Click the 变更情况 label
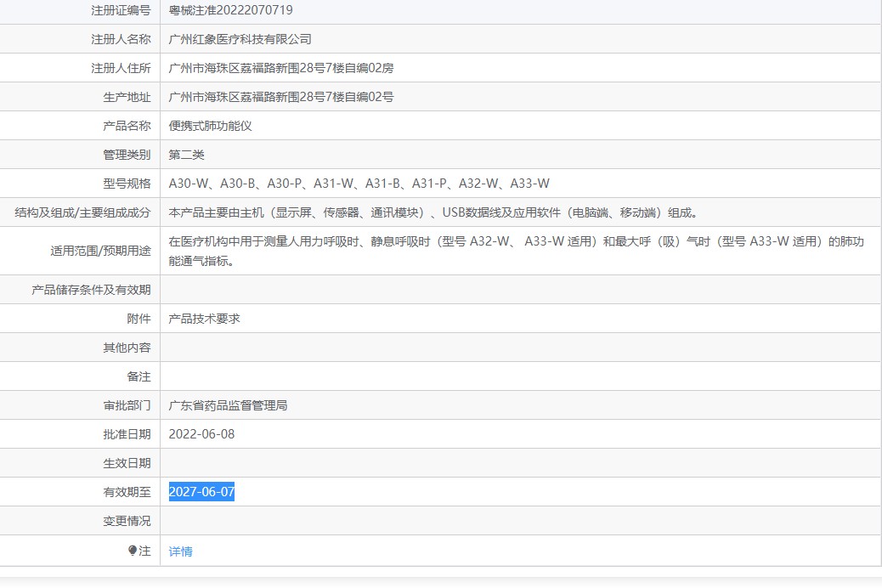The image size is (882, 588). point(127,521)
